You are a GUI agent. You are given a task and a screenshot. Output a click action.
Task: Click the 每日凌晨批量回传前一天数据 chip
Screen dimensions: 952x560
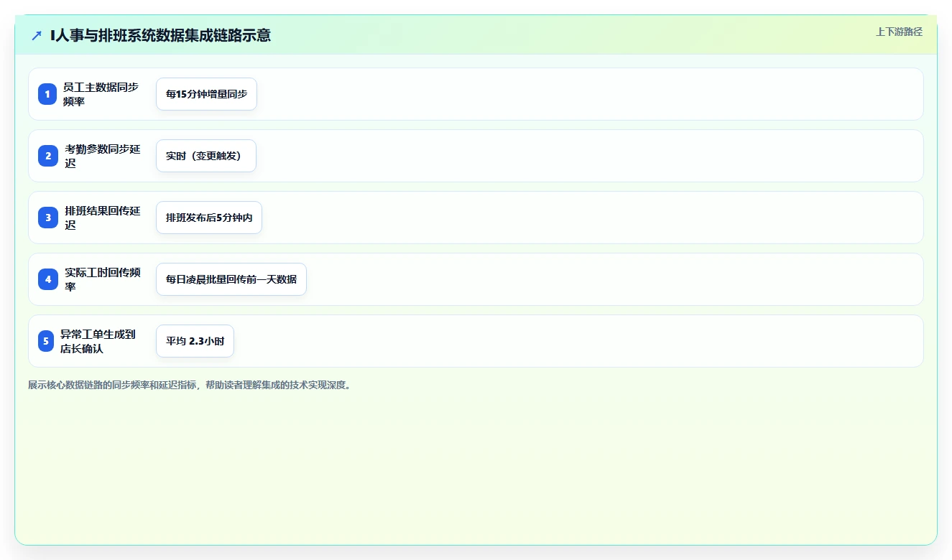231,279
